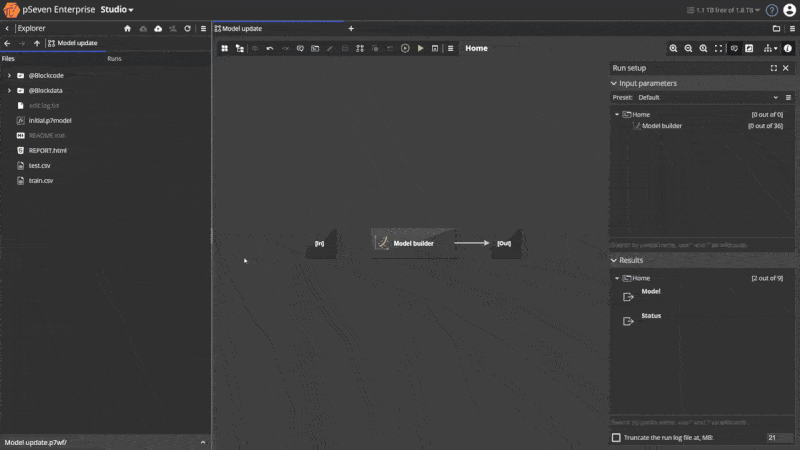Screen dimensions: 800x450
Task: Click the arrange blocks icon in toolbar
Action: [360, 48]
